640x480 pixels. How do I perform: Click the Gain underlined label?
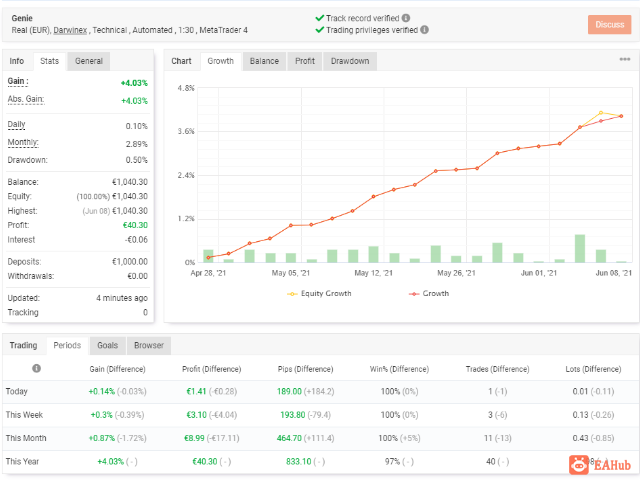[18, 81]
